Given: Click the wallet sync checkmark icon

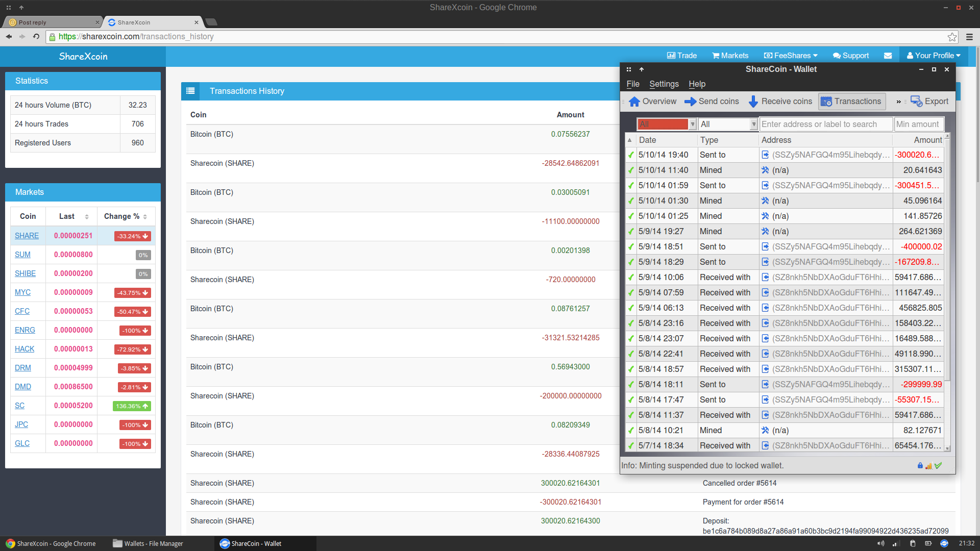Looking at the screenshot, I should [938, 465].
